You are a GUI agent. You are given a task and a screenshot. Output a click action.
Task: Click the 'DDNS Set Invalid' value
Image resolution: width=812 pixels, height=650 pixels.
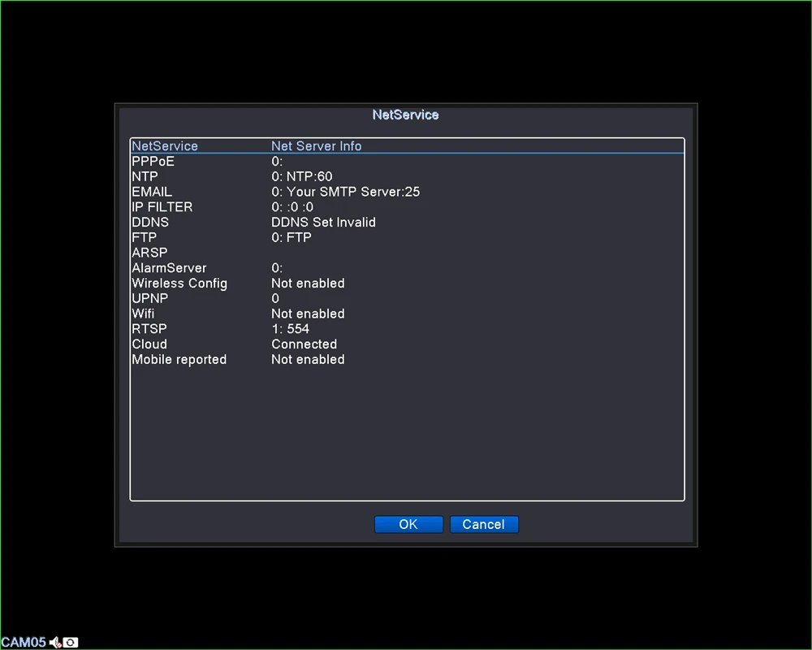[x=324, y=222]
